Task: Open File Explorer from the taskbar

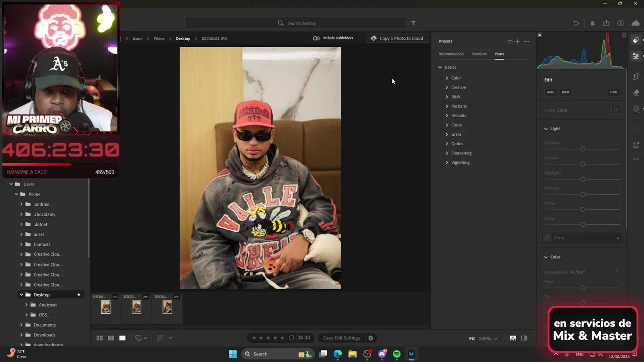Action: (x=352, y=354)
